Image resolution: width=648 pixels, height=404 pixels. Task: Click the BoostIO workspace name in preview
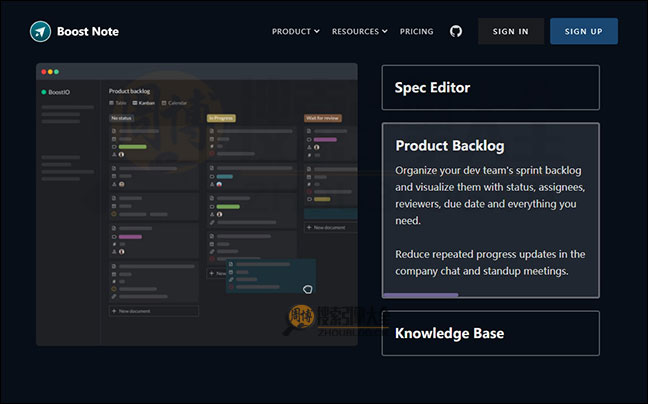coord(59,92)
